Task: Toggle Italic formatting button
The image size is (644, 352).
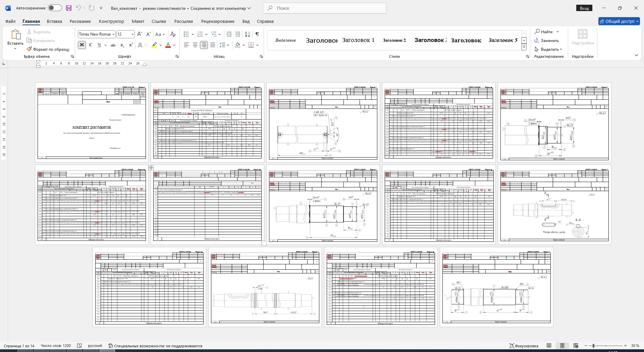Action: (90, 45)
